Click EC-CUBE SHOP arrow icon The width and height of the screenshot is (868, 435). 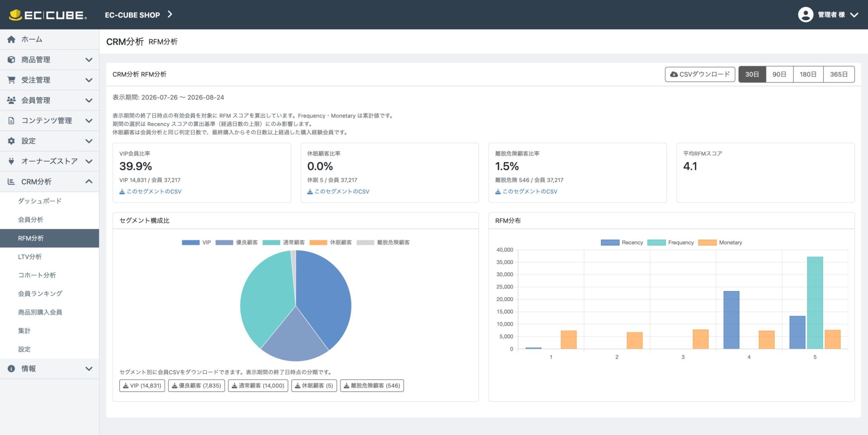pyautogui.click(x=170, y=14)
